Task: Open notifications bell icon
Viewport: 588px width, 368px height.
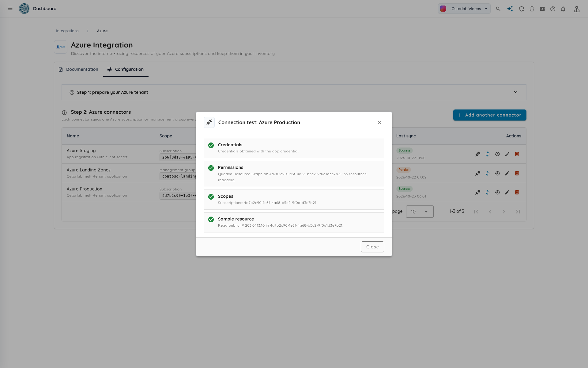Action: (563, 9)
